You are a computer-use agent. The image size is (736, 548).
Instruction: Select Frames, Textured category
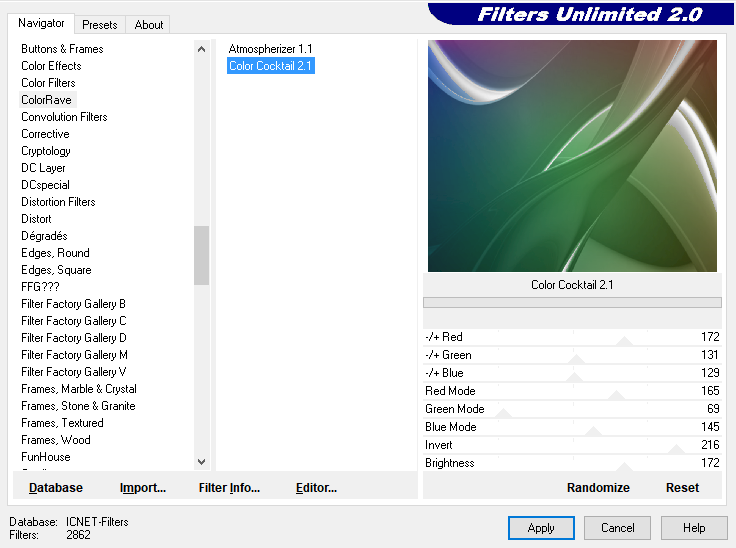[x=62, y=423]
